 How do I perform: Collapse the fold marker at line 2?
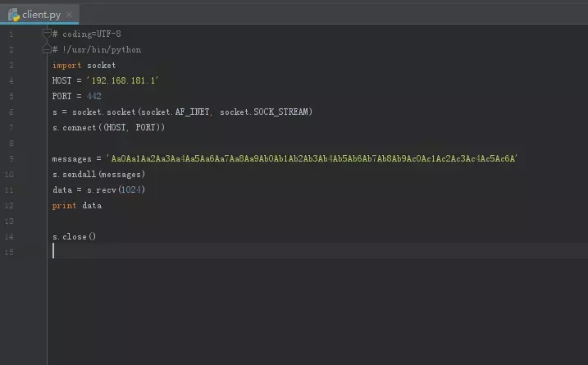coord(47,49)
